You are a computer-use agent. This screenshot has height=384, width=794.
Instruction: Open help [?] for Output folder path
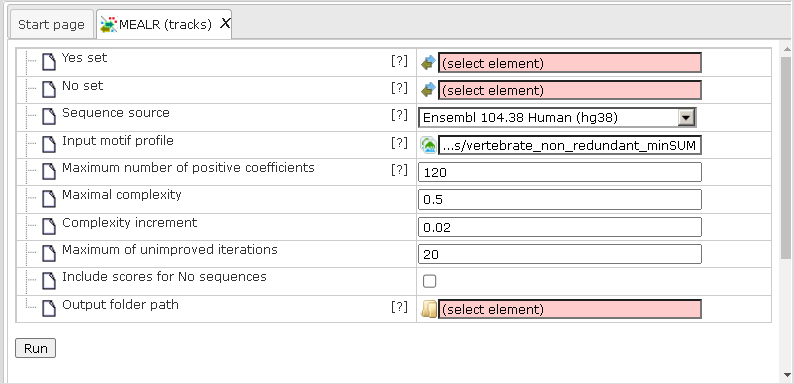399,308
